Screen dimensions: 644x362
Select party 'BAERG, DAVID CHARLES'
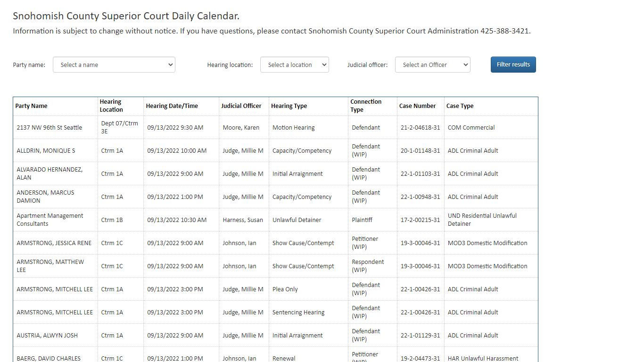[49, 359]
